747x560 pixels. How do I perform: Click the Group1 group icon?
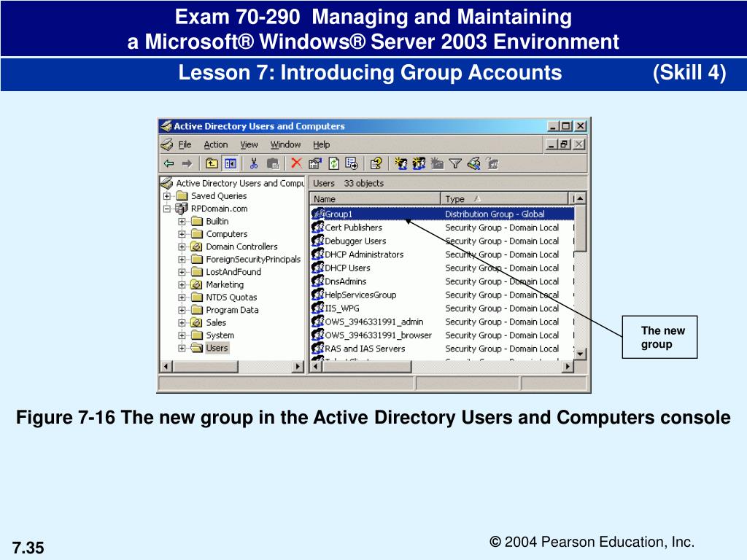[318, 214]
